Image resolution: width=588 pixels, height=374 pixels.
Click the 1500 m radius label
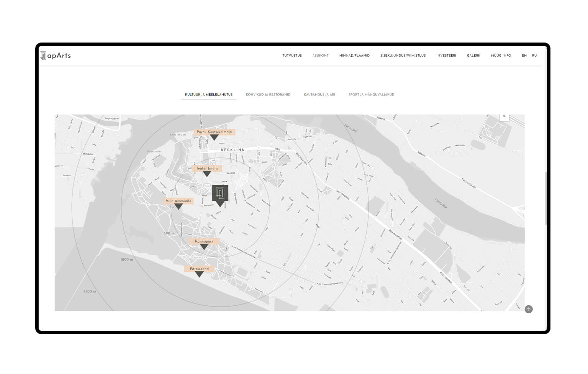90,292
